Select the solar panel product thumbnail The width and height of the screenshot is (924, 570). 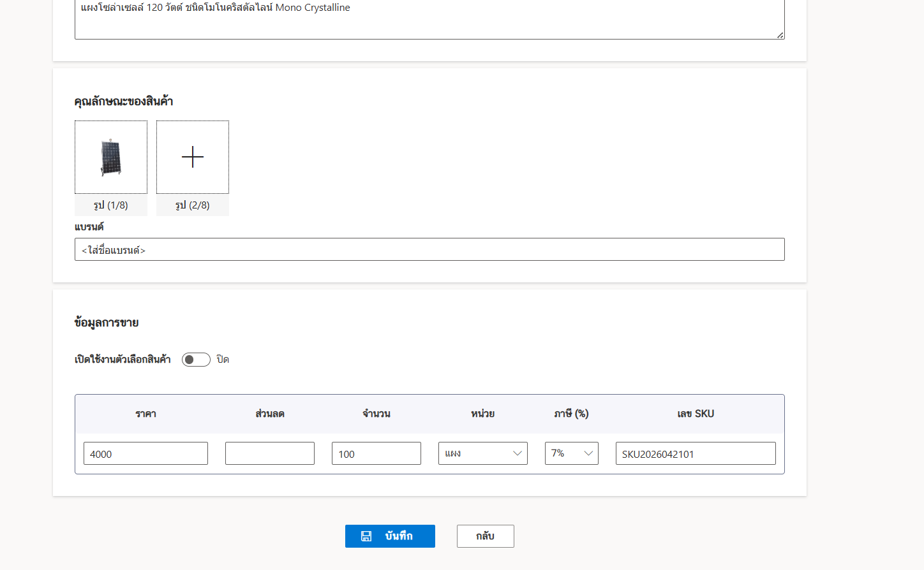[x=111, y=157]
